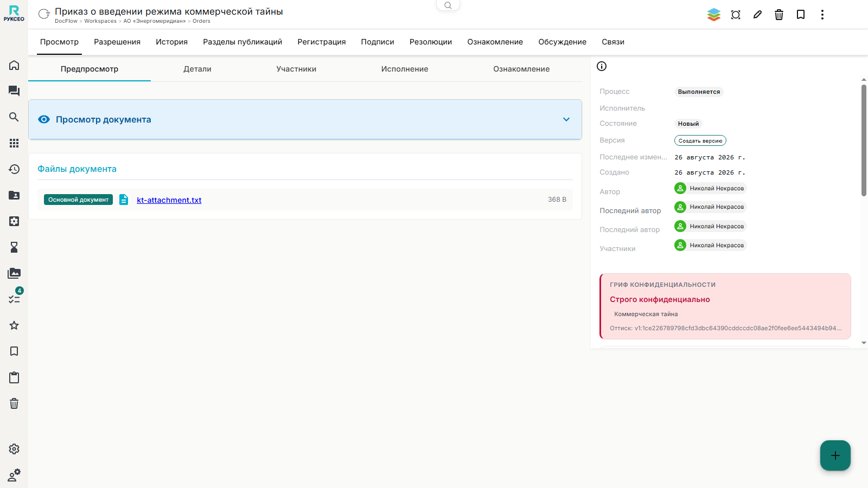Open favorites star in sidebar

click(14, 325)
